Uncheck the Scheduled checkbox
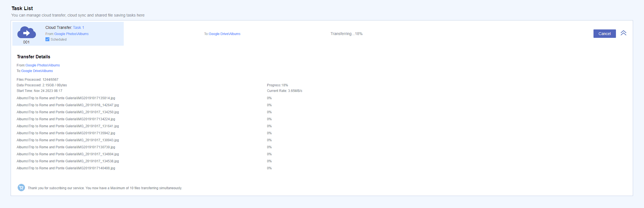This screenshot has height=208, width=644. (47, 40)
